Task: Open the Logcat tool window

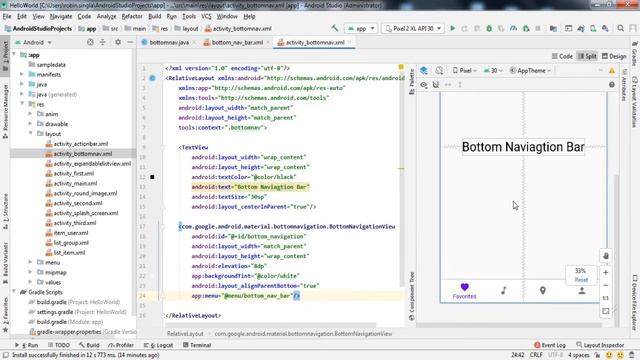Action: 158,345
